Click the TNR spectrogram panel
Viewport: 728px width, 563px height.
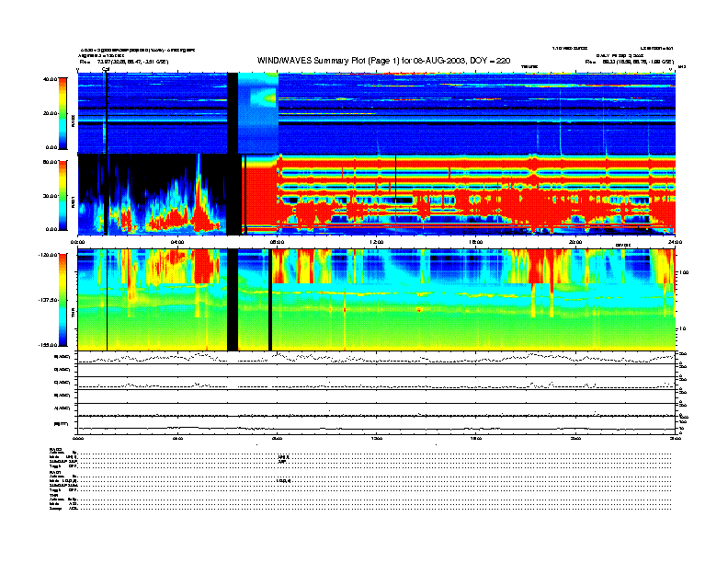tap(377, 300)
